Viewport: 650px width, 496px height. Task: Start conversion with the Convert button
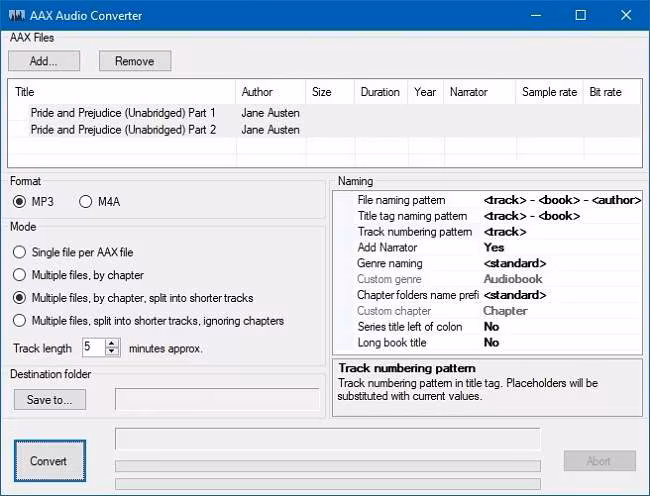pos(50,461)
